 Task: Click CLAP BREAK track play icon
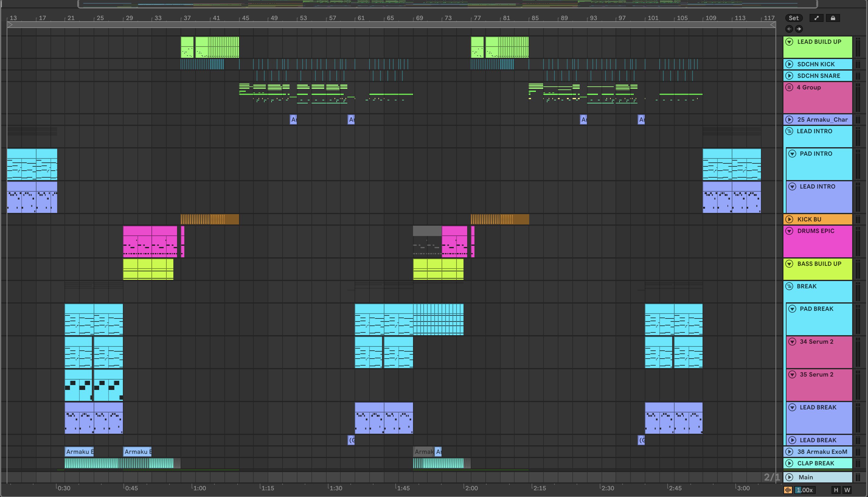coord(789,463)
